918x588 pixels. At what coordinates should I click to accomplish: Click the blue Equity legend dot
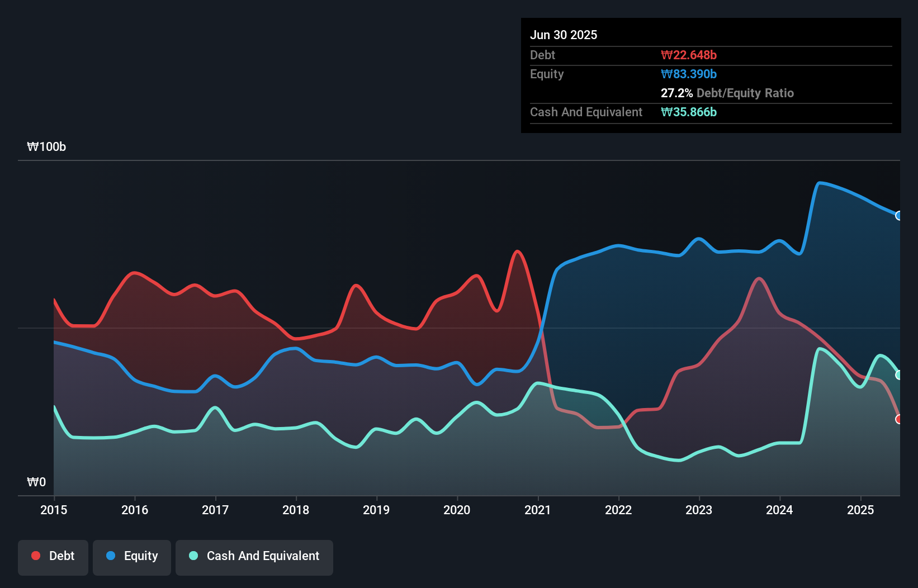pyautogui.click(x=110, y=556)
